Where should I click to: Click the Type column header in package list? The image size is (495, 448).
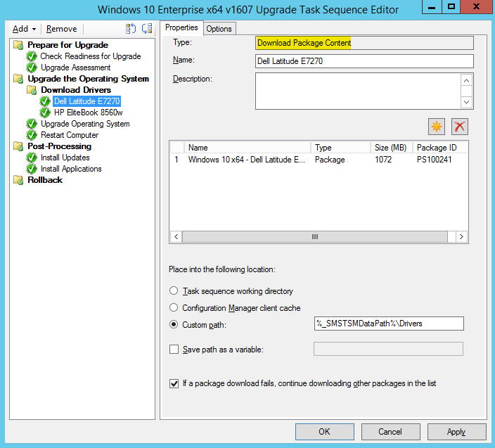click(x=340, y=148)
